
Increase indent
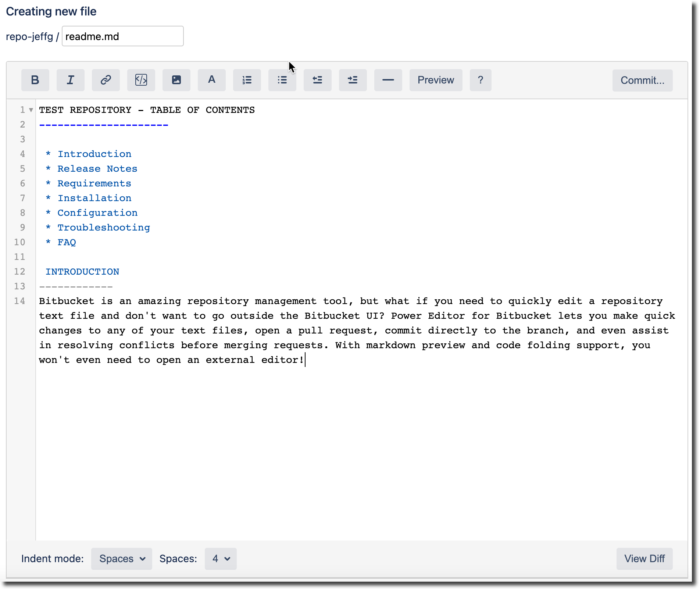coord(353,80)
